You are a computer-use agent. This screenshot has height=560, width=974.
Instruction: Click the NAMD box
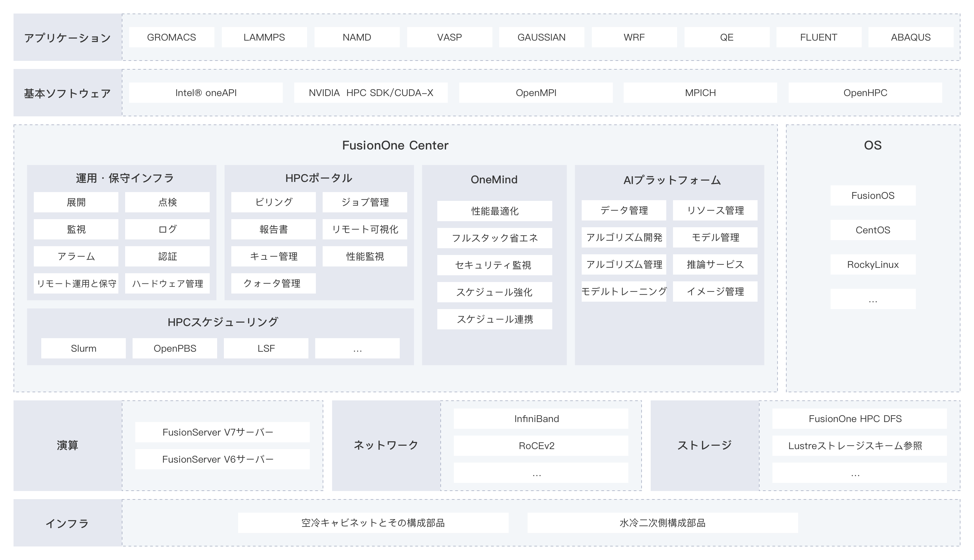point(357,37)
